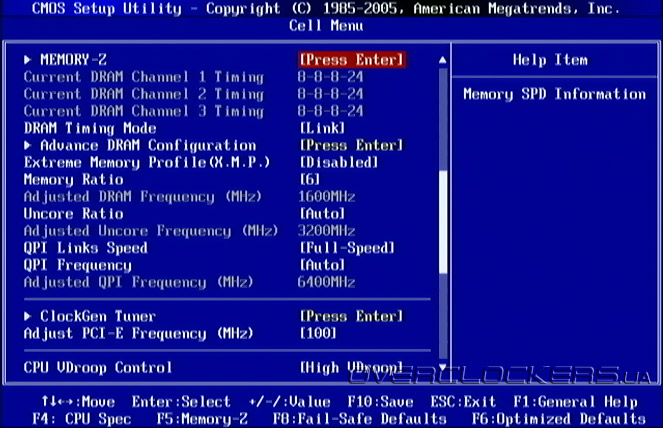Open ClockGen Tuner Press Enter value
The height and width of the screenshot is (428, 663).
[352, 316]
